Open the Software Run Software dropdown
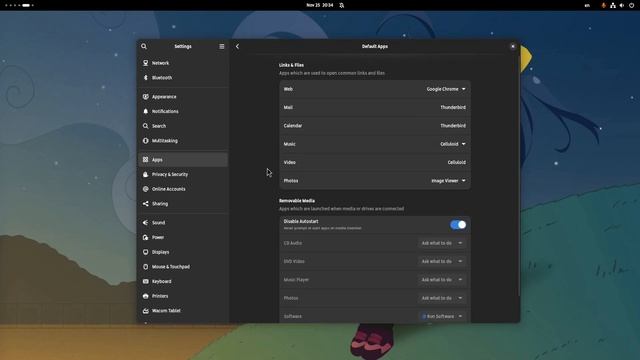The image size is (640, 360). pos(442,316)
